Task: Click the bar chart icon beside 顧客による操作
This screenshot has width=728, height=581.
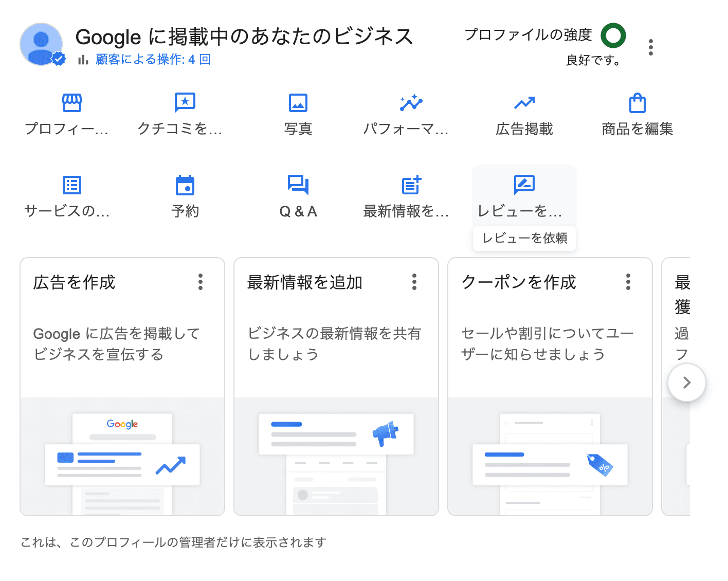Action: pos(83,60)
